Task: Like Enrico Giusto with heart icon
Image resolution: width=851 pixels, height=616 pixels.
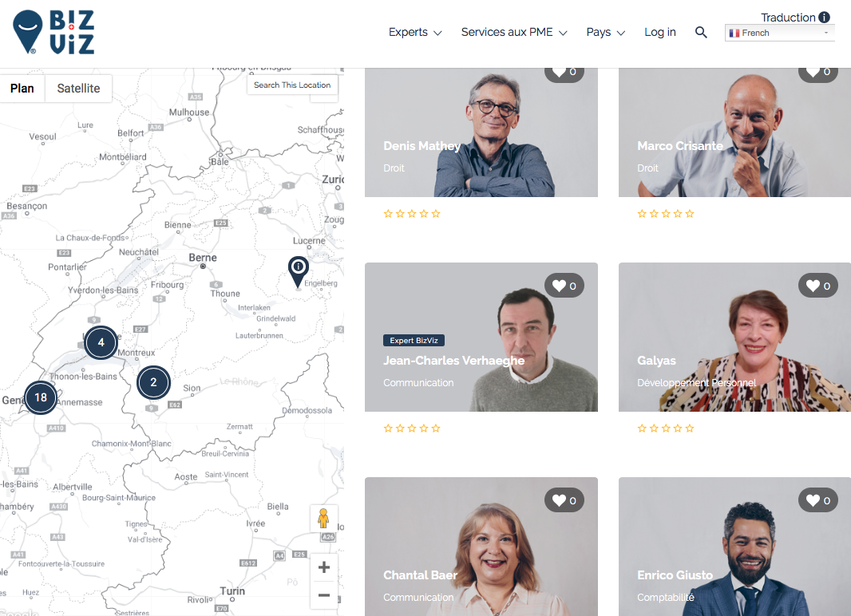Action: (x=818, y=500)
